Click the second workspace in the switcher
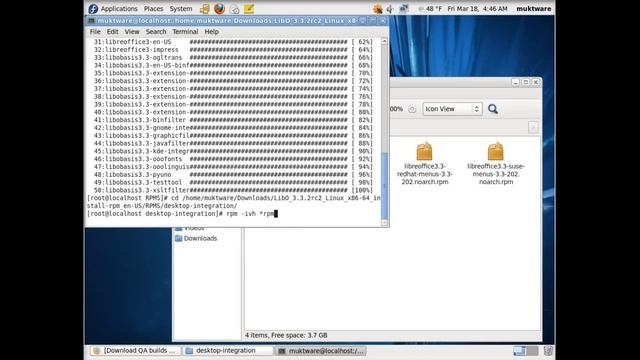 click(532, 351)
